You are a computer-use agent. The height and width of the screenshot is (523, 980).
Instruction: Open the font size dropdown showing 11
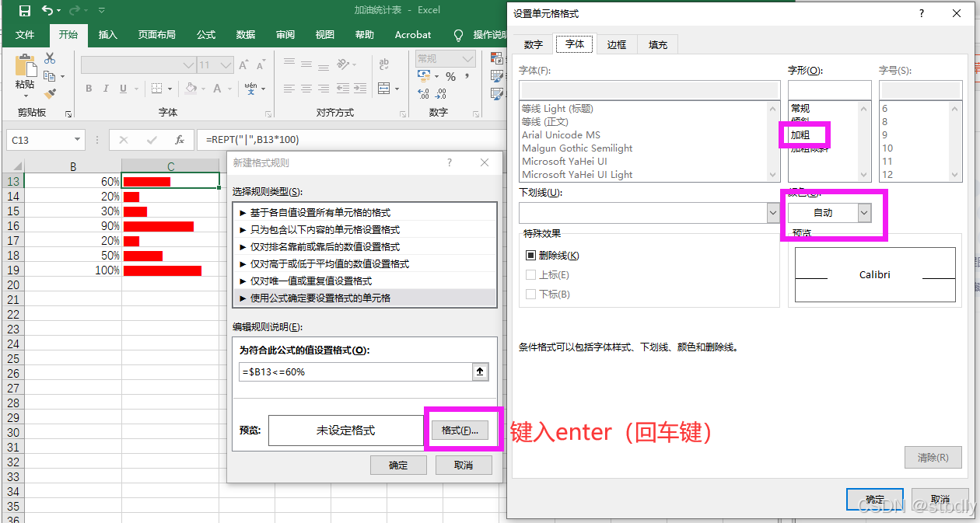coord(226,65)
